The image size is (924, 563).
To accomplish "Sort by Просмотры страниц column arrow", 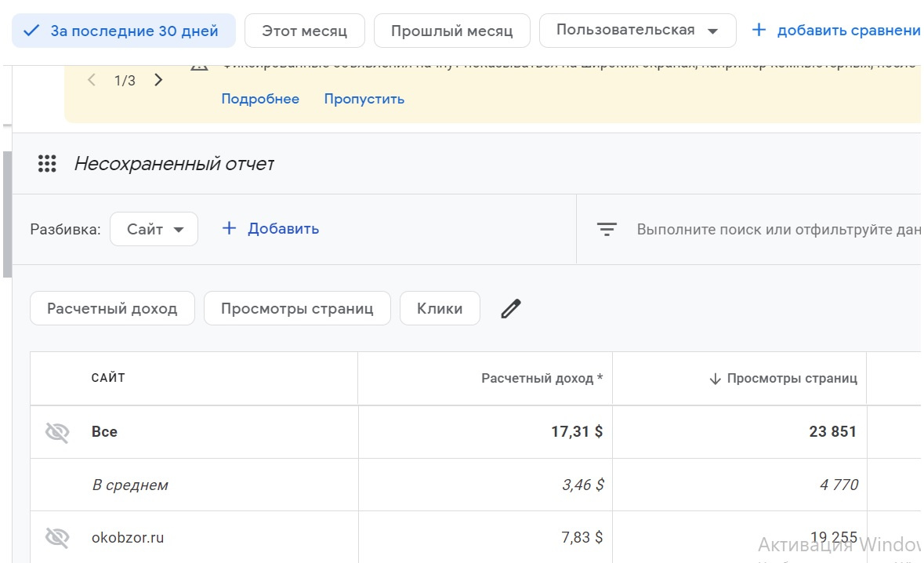I will click(715, 379).
